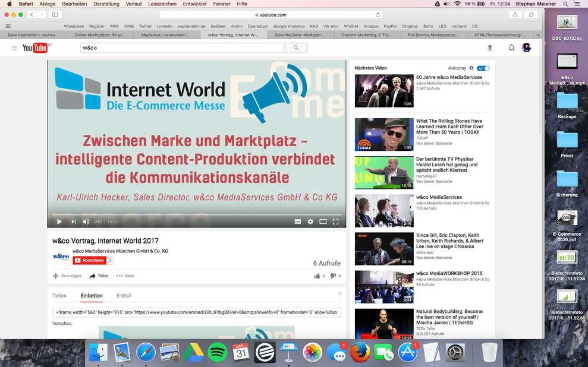Skip to next video in player
The image size is (588, 367).
click(74, 222)
